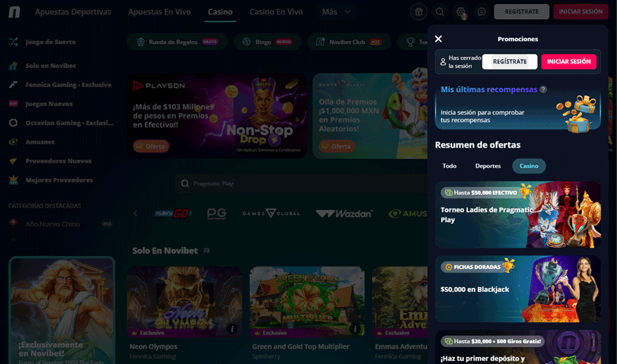
Task: Open the Play'n GO provider logo
Action: (173, 213)
